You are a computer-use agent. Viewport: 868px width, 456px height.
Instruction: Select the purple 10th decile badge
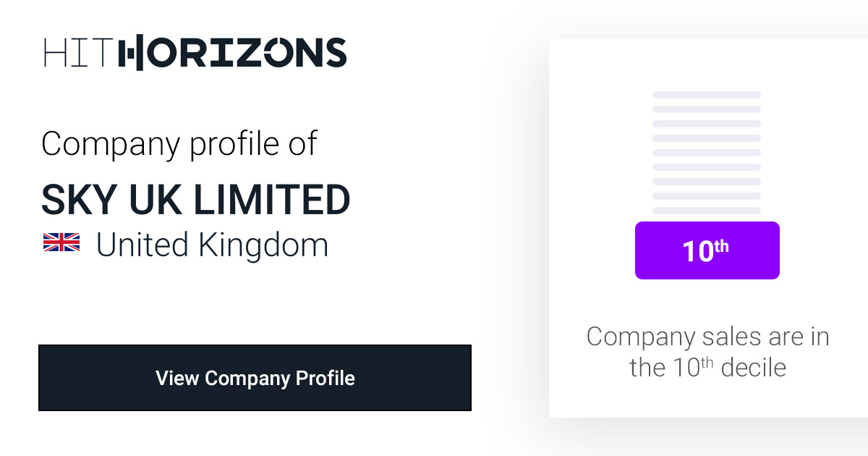coord(707,250)
